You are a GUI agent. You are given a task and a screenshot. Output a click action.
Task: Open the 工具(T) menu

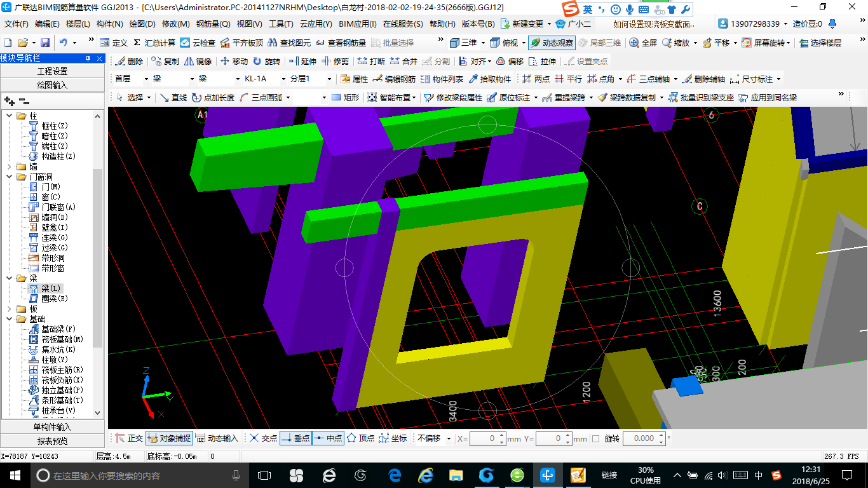[281, 24]
